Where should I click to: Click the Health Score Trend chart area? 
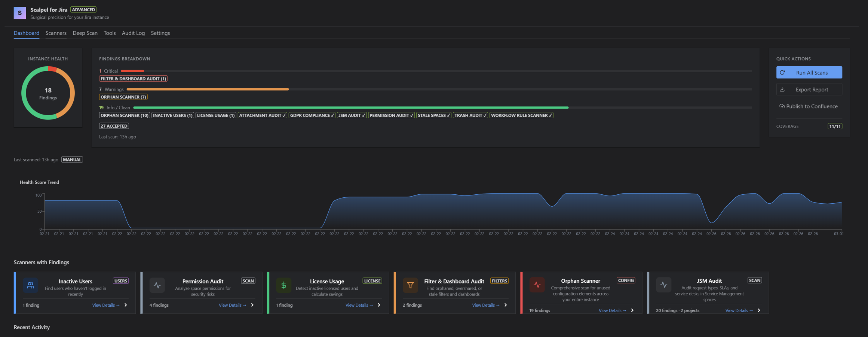click(443, 211)
